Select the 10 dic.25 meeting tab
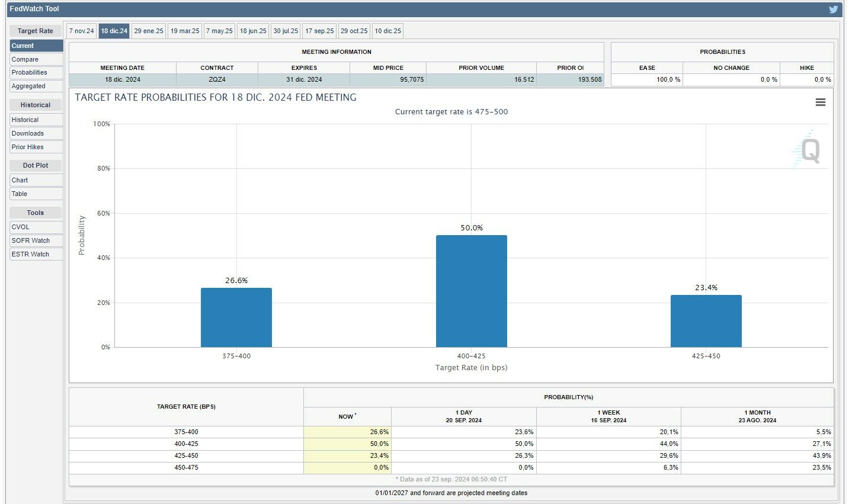Image resolution: width=849 pixels, height=504 pixels. click(x=387, y=31)
